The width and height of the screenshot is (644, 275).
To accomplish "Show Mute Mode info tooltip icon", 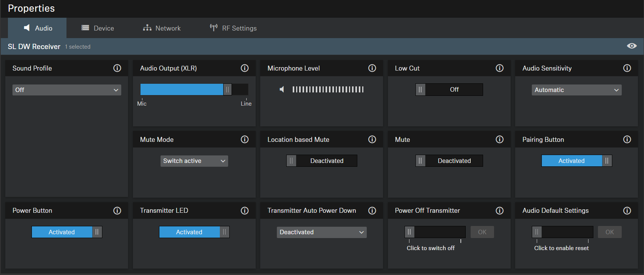I will (x=245, y=139).
